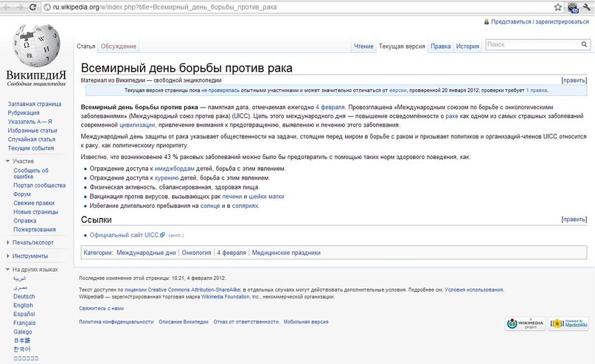Click [править] next to Ссылки heading

click(x=574, y=219)
